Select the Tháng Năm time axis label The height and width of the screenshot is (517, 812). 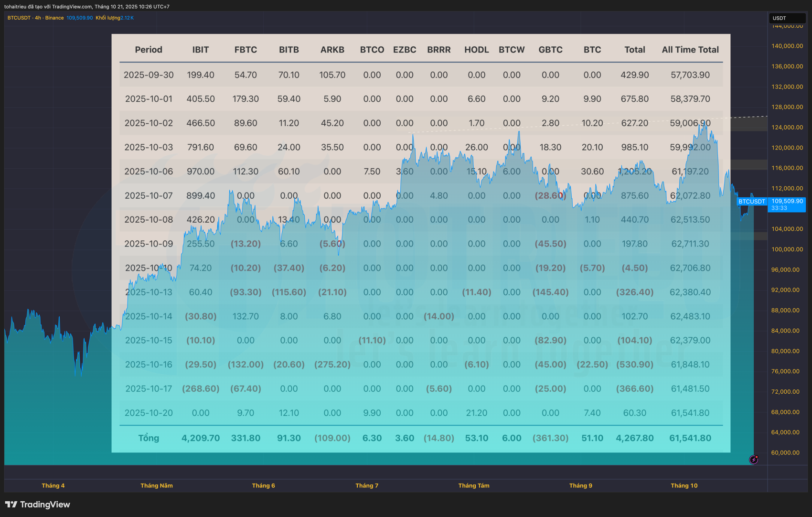click(x=156, y=485)
